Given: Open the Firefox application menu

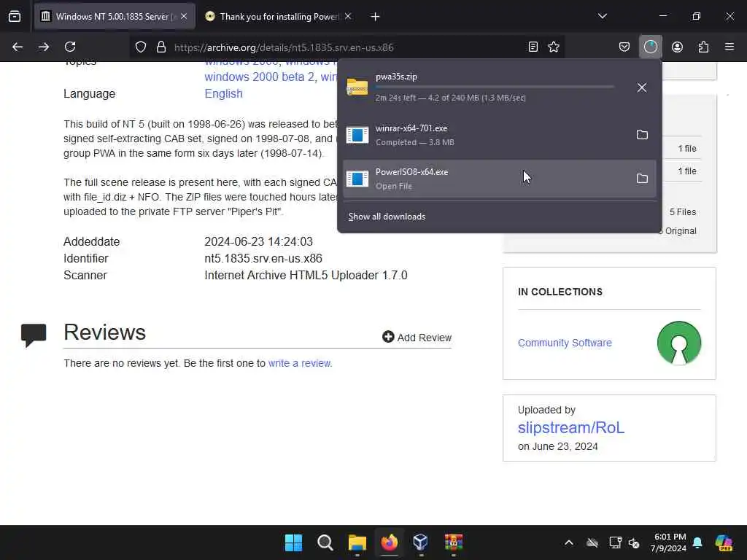Looking at the screenshot, I should pyautogui.click(x=729, y=47).
